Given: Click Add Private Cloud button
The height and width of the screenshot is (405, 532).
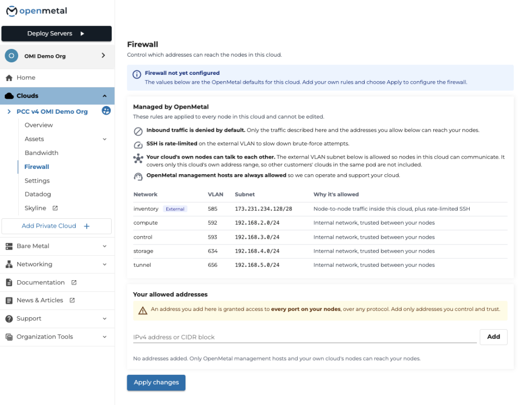Looking at the screenshot, I should click(56, 226).
